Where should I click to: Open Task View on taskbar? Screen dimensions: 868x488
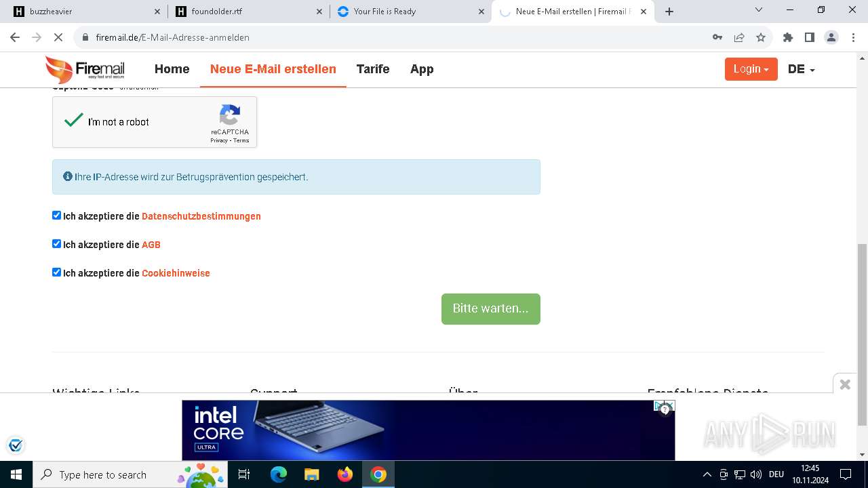point(244,474)
